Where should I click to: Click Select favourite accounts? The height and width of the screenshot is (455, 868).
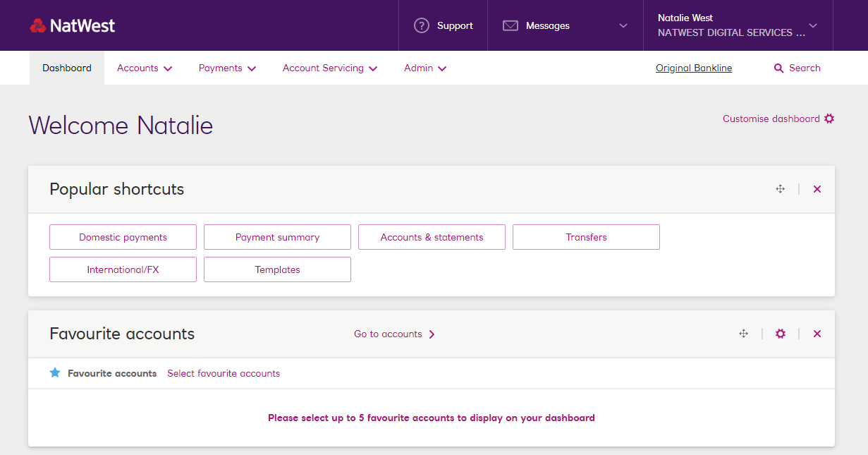(x=224, y=372)
